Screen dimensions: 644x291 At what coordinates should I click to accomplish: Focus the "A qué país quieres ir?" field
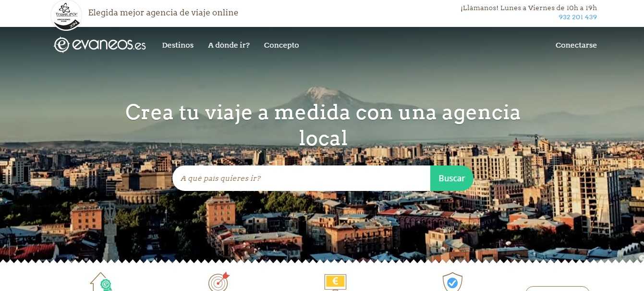[x=301, y=178]
